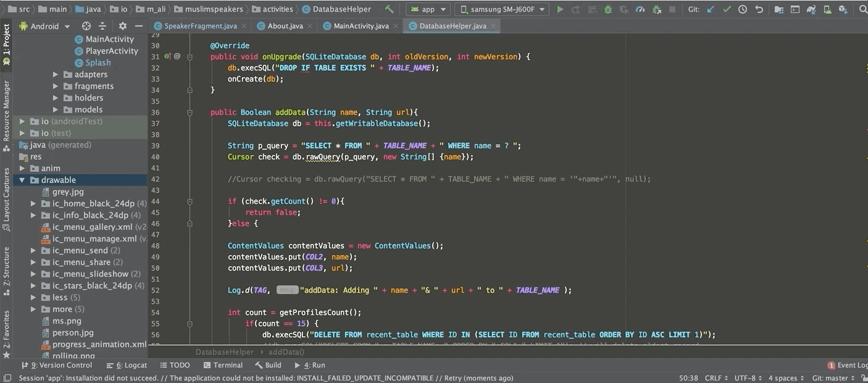Open the app run configuration dropdown
The width and height of the screenshot is (868, 383).
pyautogui.click(x=428, y=9)
